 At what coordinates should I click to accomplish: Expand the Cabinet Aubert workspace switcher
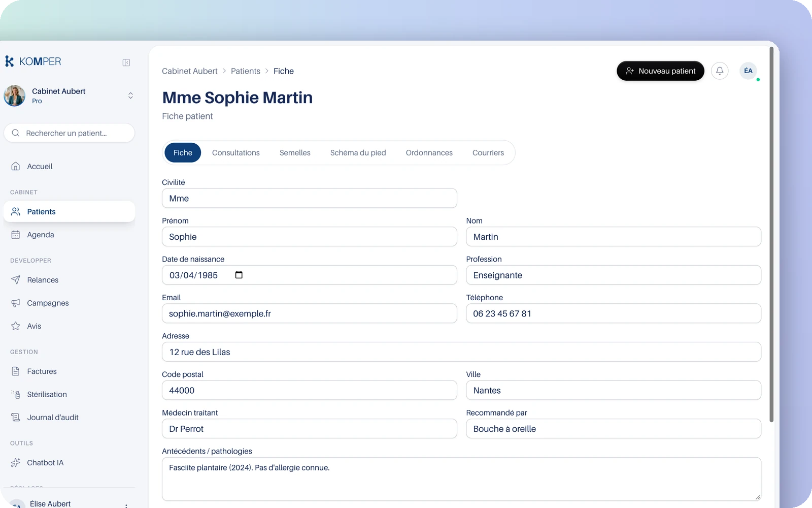tap(130, 96)
